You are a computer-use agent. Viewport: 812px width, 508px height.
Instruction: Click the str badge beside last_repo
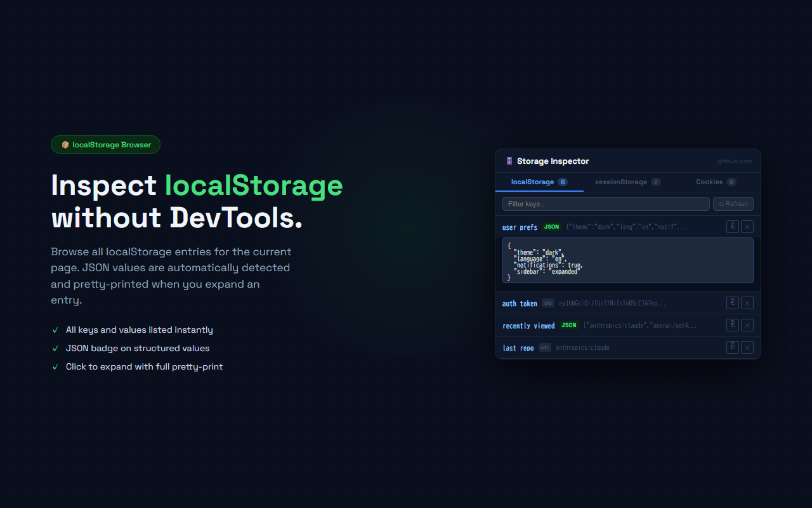(x=545, y=347)
